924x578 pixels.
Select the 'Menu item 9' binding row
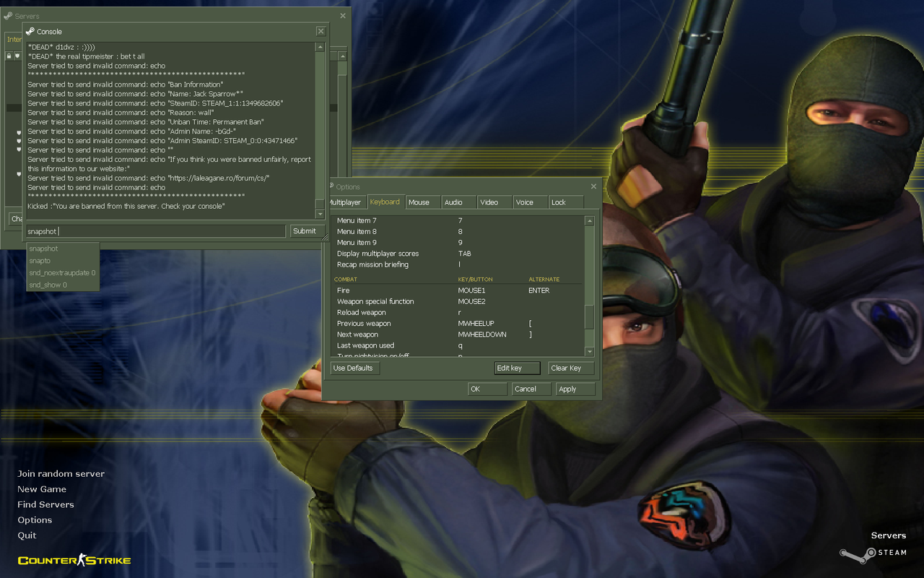[x=457, y=243]
